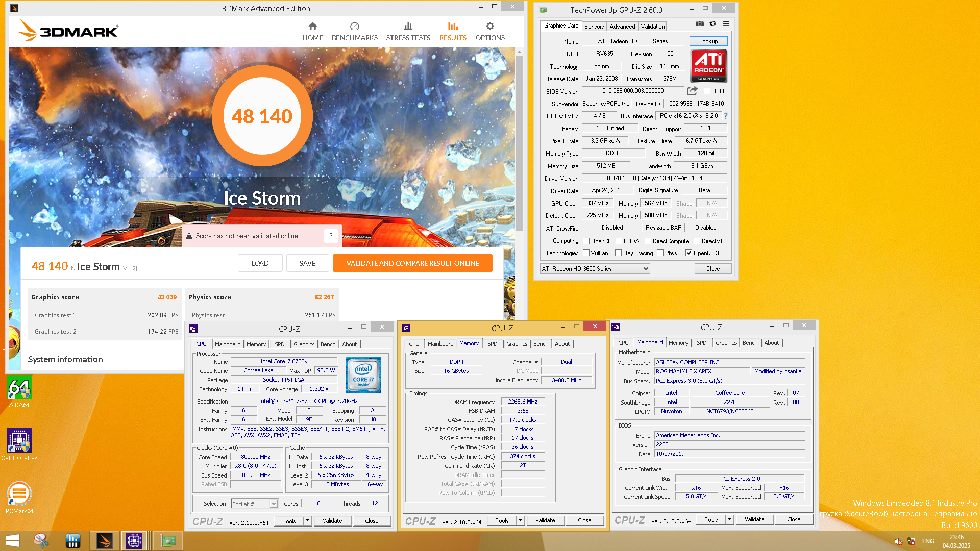980x551 pixels.
Task: Click Validate in CPU-Z Memory window
Action: click(x=545, y=520)
